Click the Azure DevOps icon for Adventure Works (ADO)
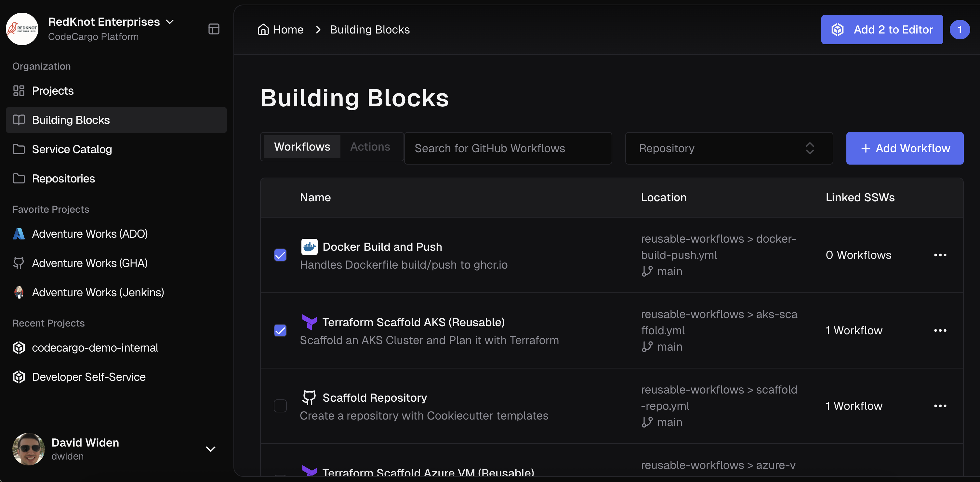This screenshot has height=482, width=980. click(18, 234)
